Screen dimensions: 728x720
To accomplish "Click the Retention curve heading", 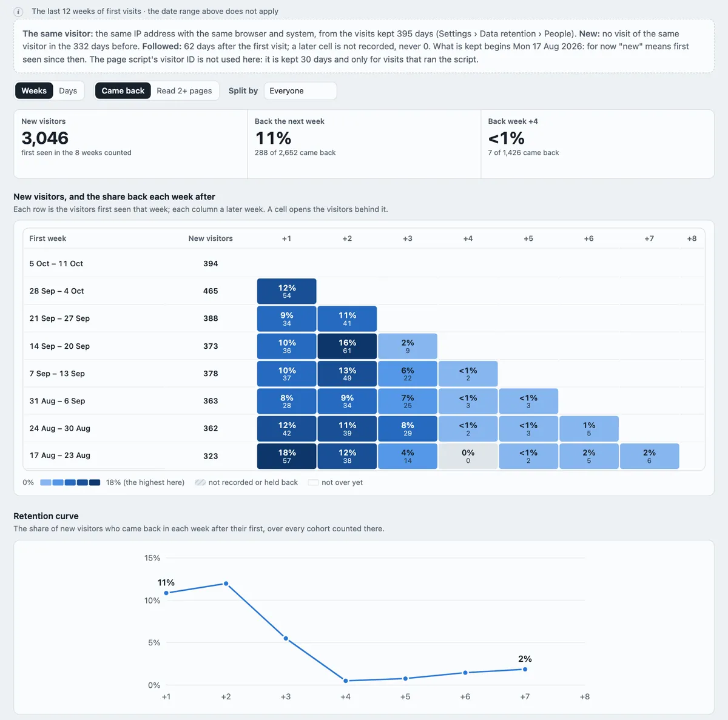I will tap(46, 516).
